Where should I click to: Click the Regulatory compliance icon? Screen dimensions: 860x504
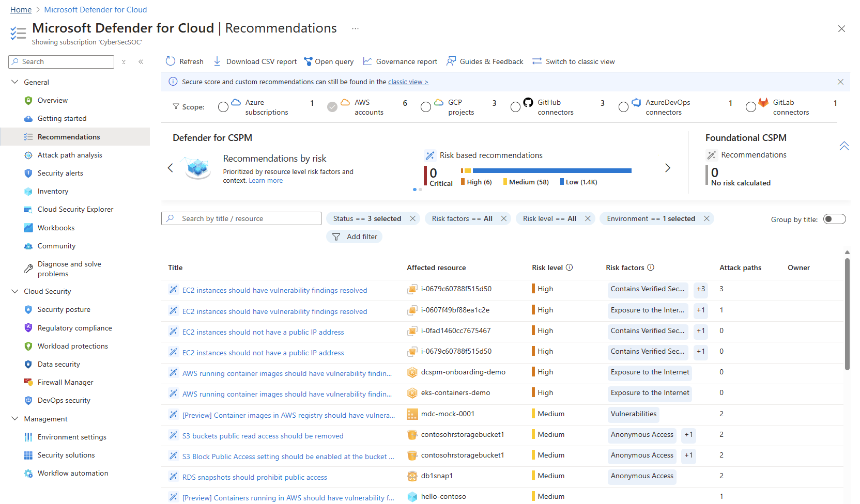pos(28,328)
